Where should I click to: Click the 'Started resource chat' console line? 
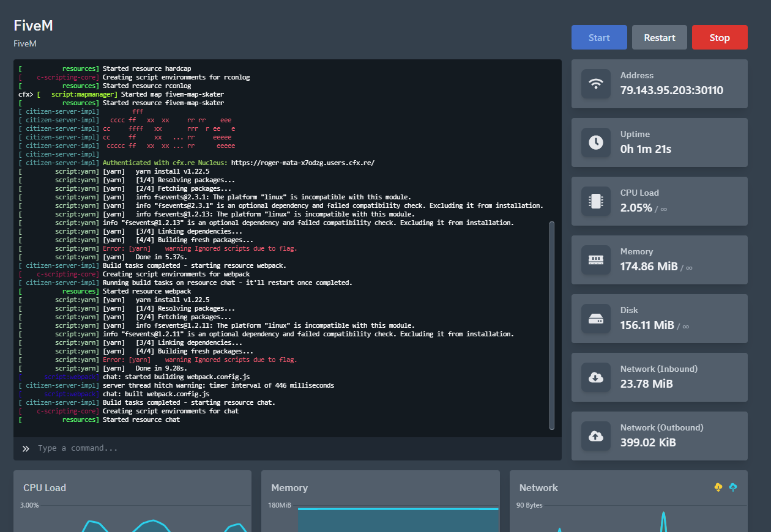click(x=141, y=419)
